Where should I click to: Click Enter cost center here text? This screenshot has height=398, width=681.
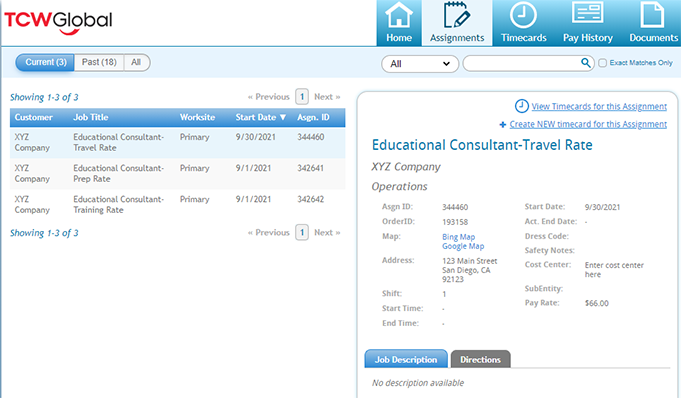coord(614,270)
